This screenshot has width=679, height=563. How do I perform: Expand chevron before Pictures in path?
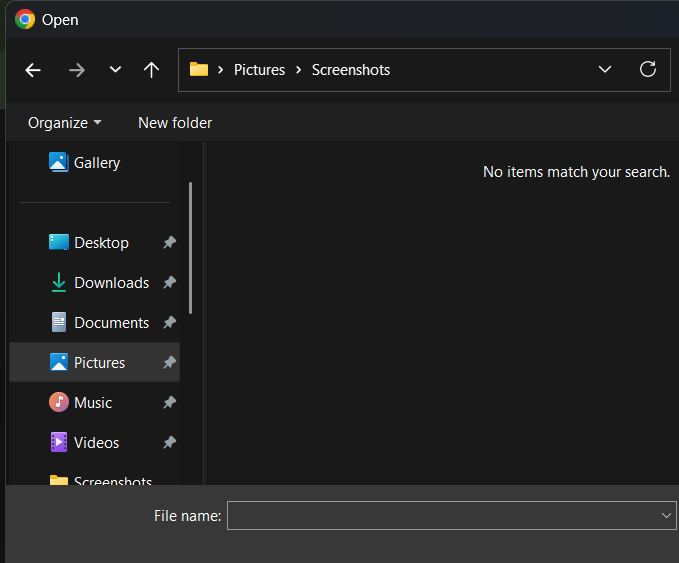click(x=220, y=70)
